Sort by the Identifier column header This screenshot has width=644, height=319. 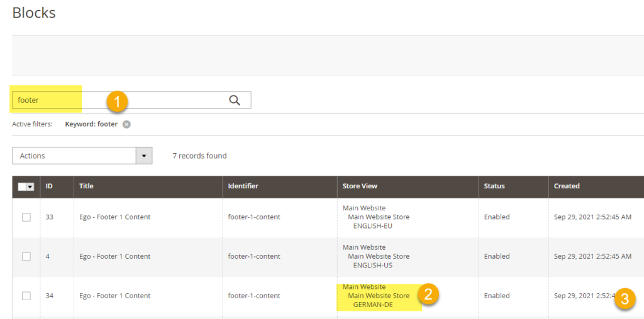pos(243,187)
